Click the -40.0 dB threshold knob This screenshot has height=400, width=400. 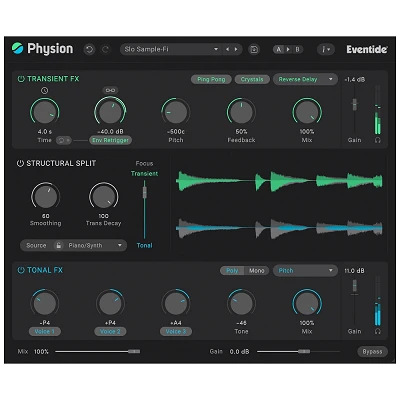coord(110,112)
